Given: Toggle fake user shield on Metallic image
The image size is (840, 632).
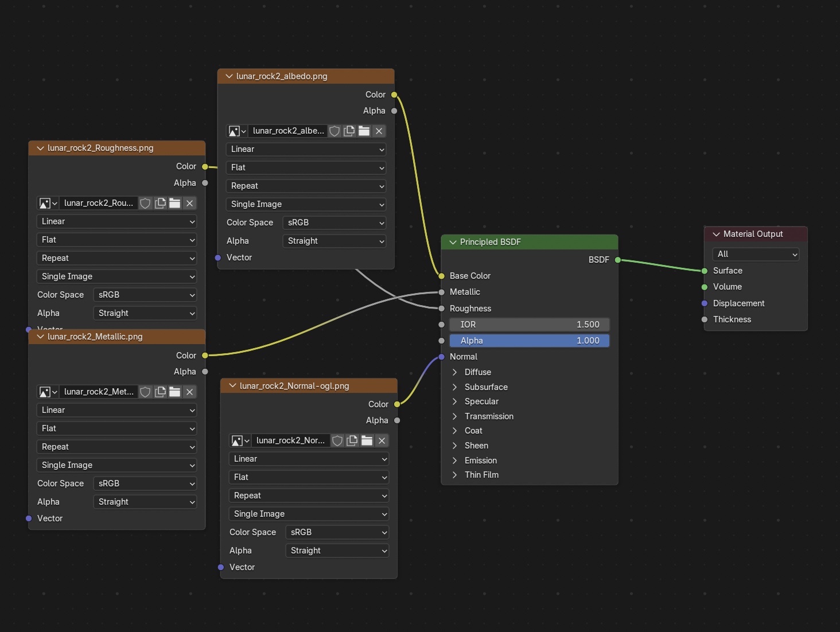Looking at the screenshot, I should (146, 392).
